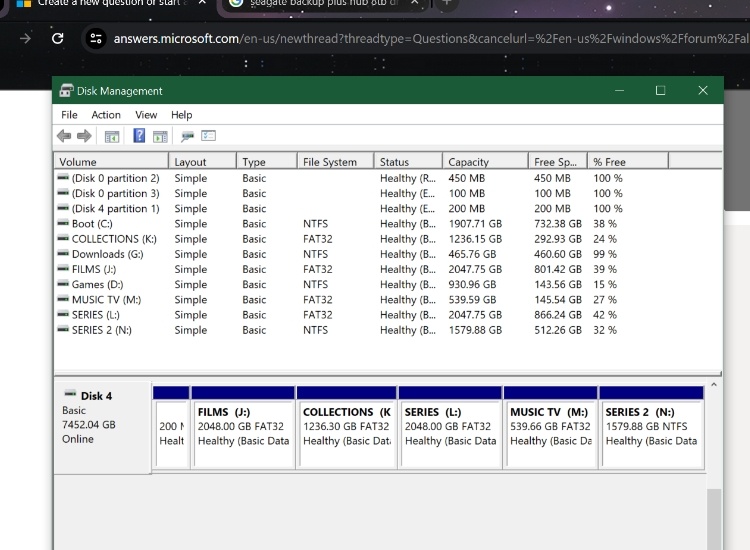The image size is (750, 550).
Task: Click the 1907.71 GB capacity cell
Action: 475,223
